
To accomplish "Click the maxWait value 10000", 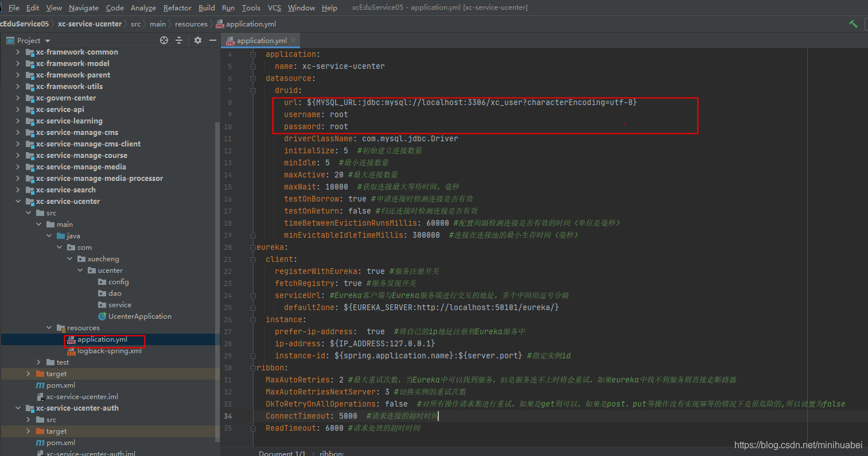I will click(336, 187).
